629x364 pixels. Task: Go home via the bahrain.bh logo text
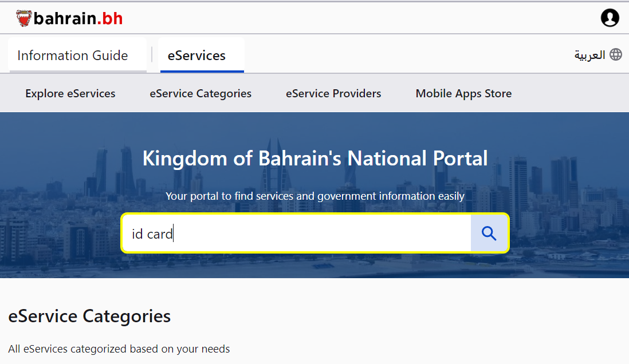click(78, 18)
